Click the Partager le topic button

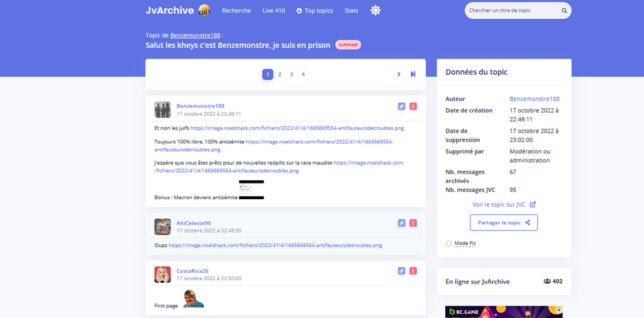[503, 222]
